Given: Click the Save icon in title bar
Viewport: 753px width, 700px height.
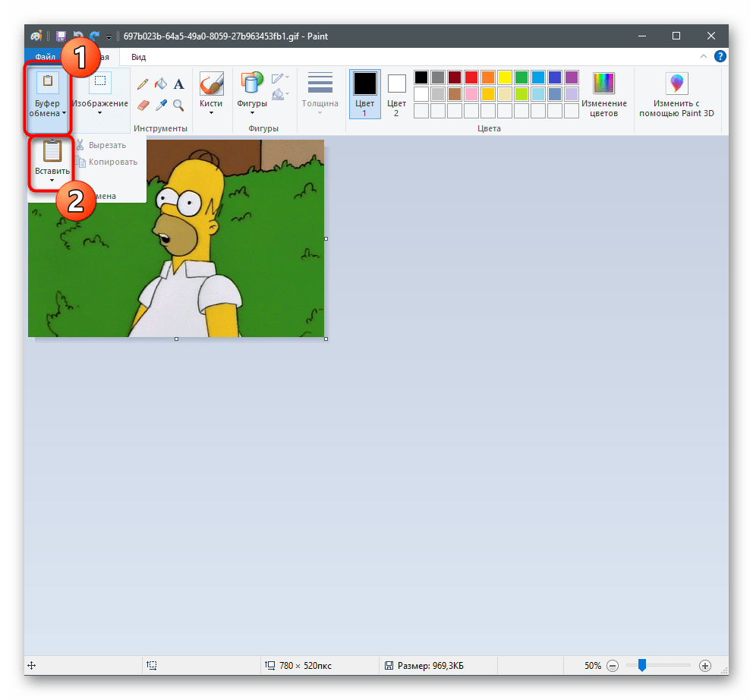Looking at the screenshot, I should click(58, 36).
